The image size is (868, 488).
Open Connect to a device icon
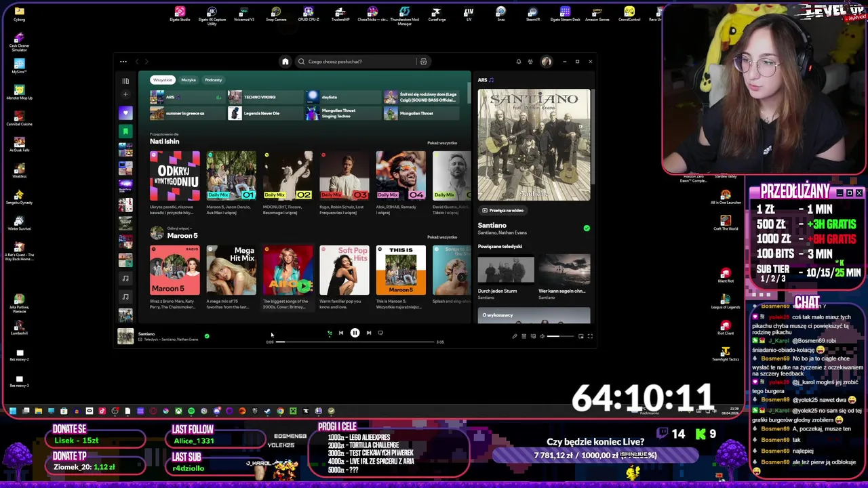pos(533,336)
